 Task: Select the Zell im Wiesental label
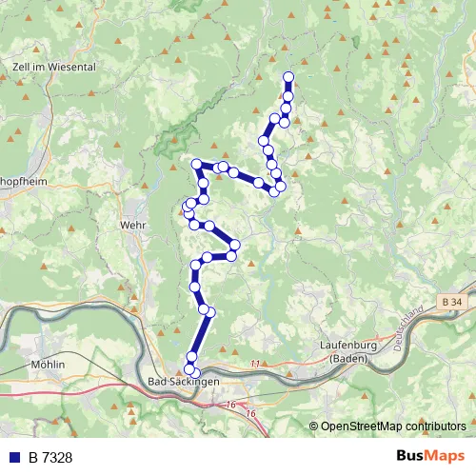pos(54,67)
